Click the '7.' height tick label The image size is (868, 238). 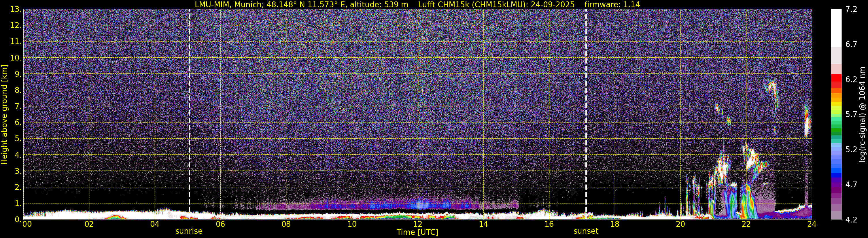click(18, 106)
